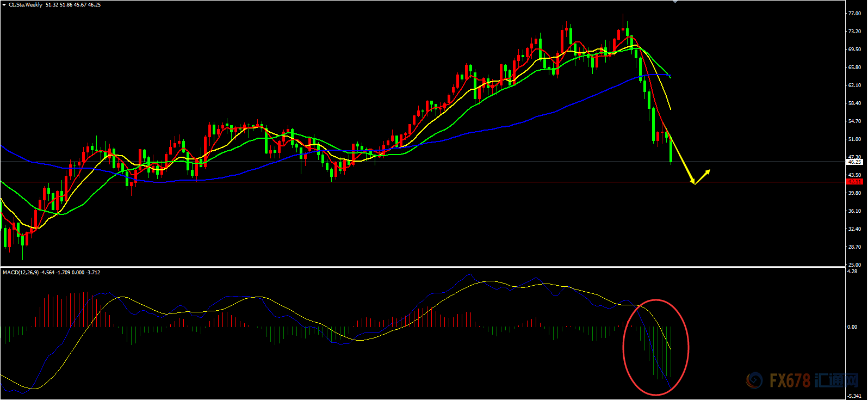Select the CL.Sta,Weekly chart title text
This screenshot has height=400, width=868.
pos(26,5)
